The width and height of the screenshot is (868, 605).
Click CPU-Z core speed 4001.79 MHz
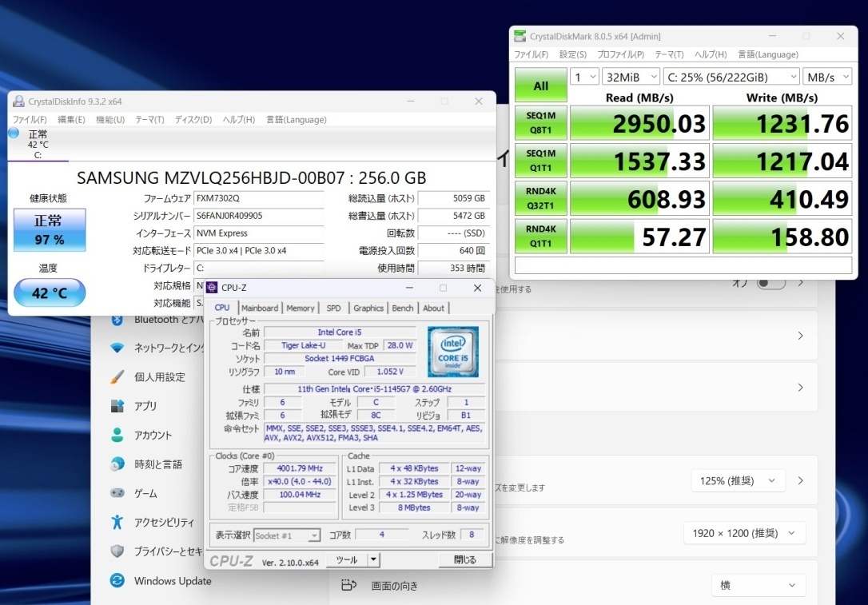[x=300, y=468]
